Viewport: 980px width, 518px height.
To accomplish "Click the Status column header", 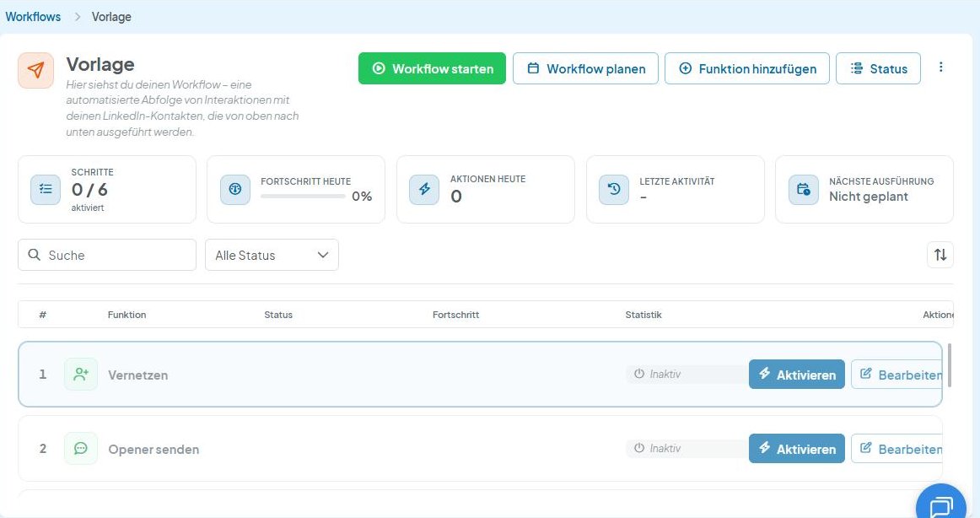I will coord(278,315).
